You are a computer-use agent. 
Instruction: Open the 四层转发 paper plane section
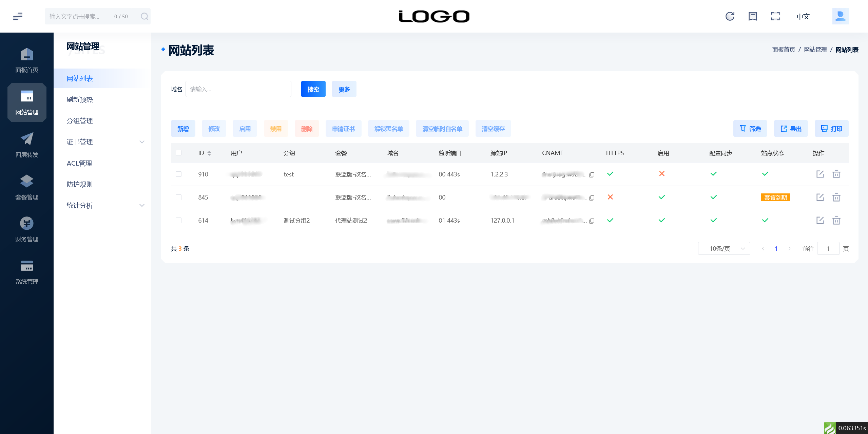(x=27, y=145)
